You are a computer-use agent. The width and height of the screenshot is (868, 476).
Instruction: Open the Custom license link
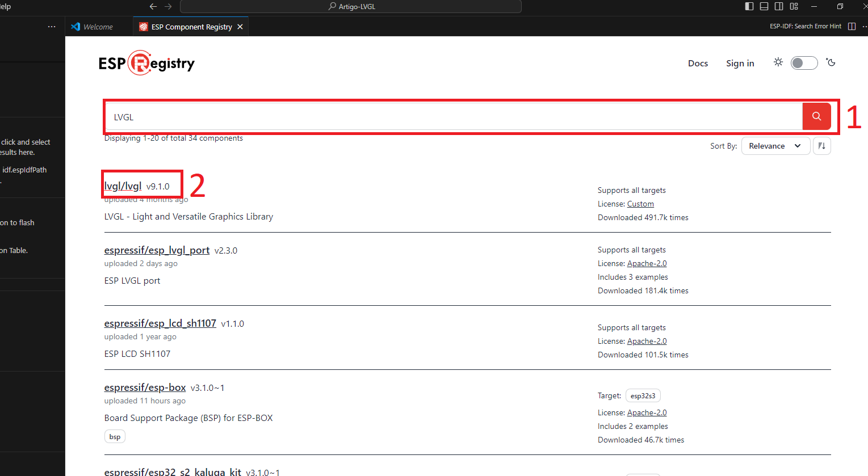[x=640, y=204]
